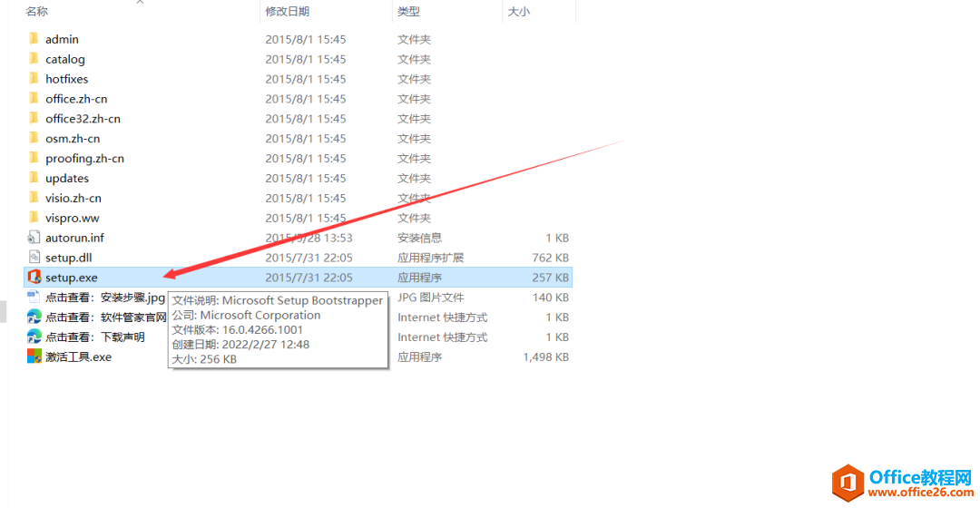Select the osm.zh-cn folder icon
The image size is (980, 508).
click(34, 138)
